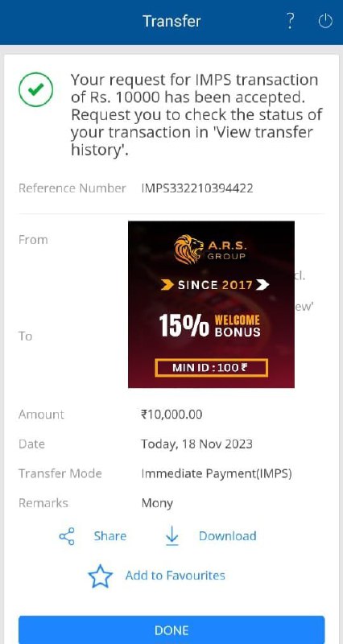
Task: Tap the green success checkmark icon
Action: pos(35,89)
